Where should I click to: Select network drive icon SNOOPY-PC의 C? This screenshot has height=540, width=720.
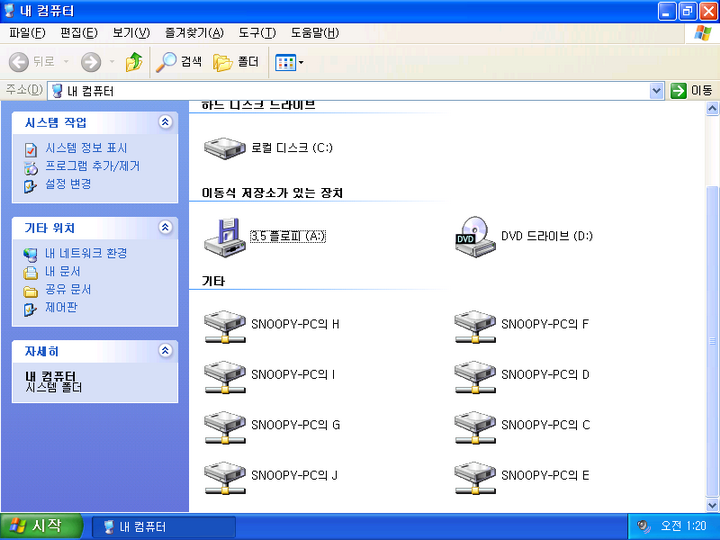475,427
